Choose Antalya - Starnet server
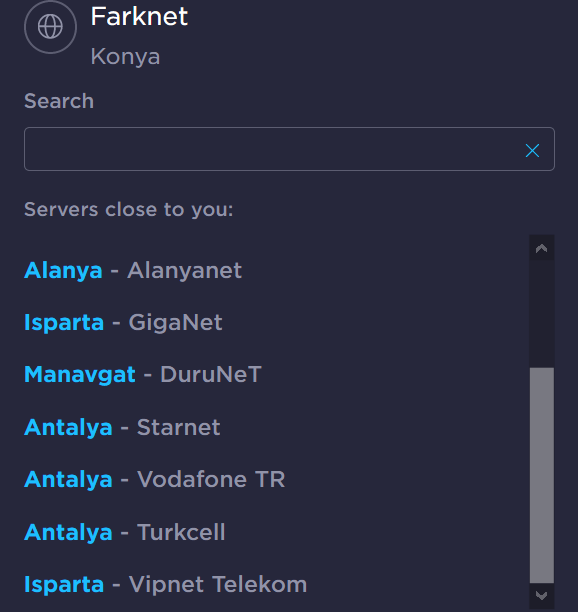The width and height of the screenshot is (578, 612). tap(122, 427)
